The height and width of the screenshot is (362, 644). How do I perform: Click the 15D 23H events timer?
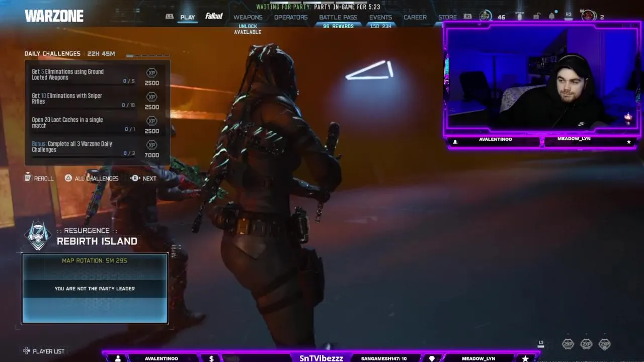click(380, 26)
